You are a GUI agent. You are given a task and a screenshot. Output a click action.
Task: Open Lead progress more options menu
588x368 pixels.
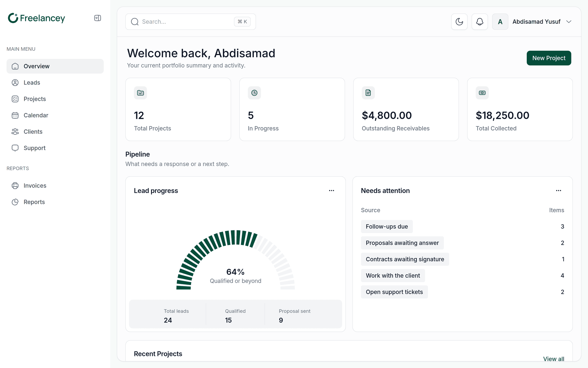click(331, 191)
